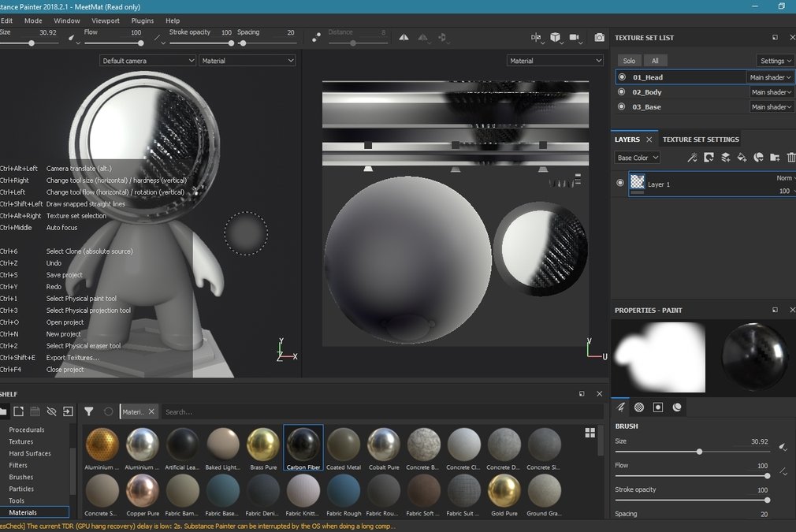Image resolution: width=796 pixels, height=532 pixels.
Task: Undock the Texture Set List panel
Action: [775, 38]
